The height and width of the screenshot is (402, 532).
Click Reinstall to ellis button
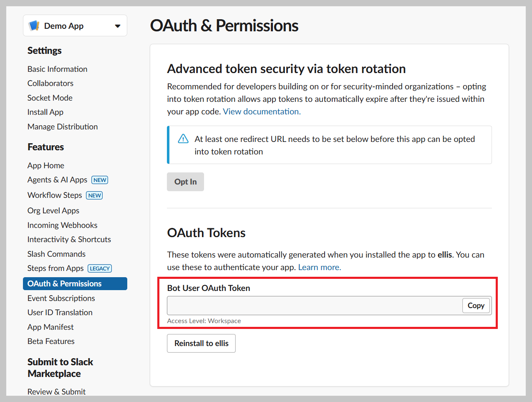pyautogui.click(x=201, y=343)
